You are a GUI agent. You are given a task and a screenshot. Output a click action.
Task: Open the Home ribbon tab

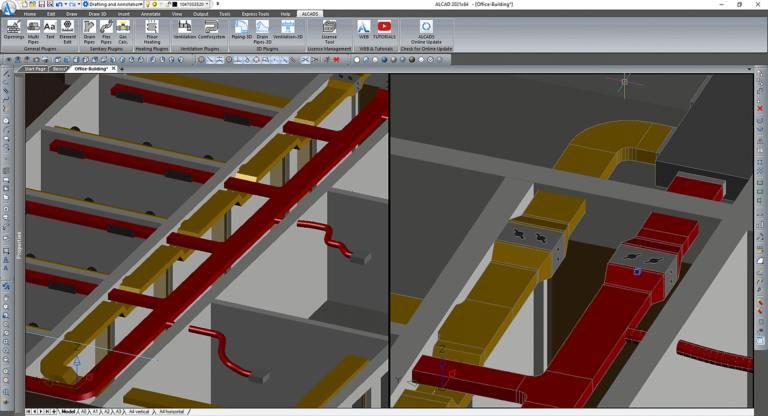point(30,14)
